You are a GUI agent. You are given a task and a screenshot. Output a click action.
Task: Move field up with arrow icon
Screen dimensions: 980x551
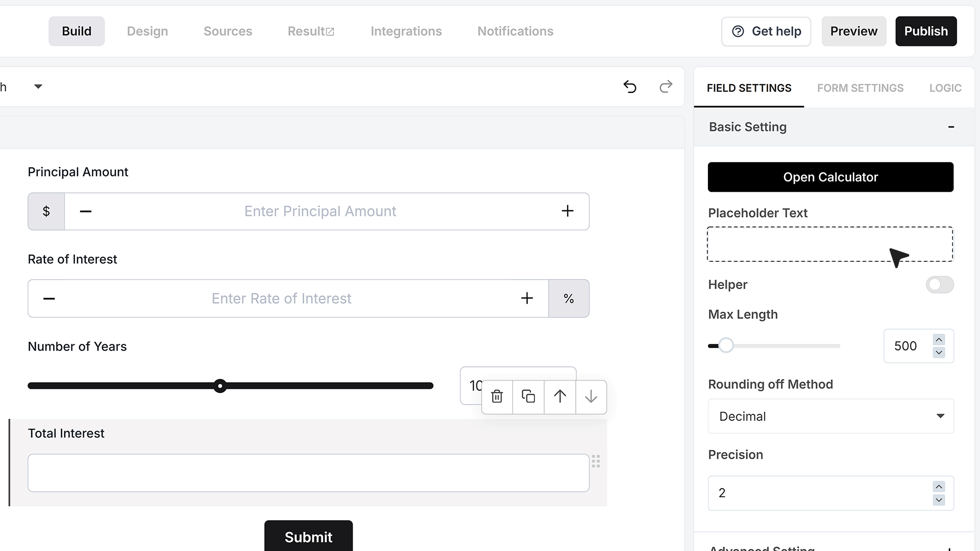point(560,396)
